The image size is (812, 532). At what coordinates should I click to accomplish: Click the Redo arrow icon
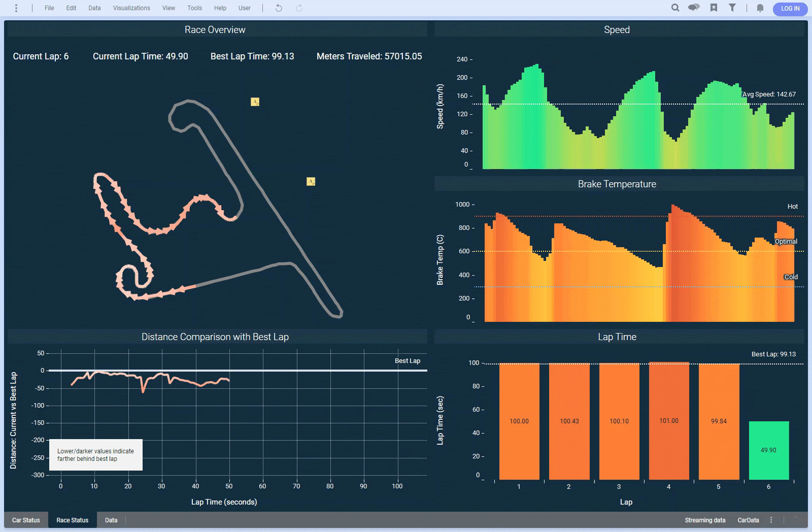tap(299, 8)
